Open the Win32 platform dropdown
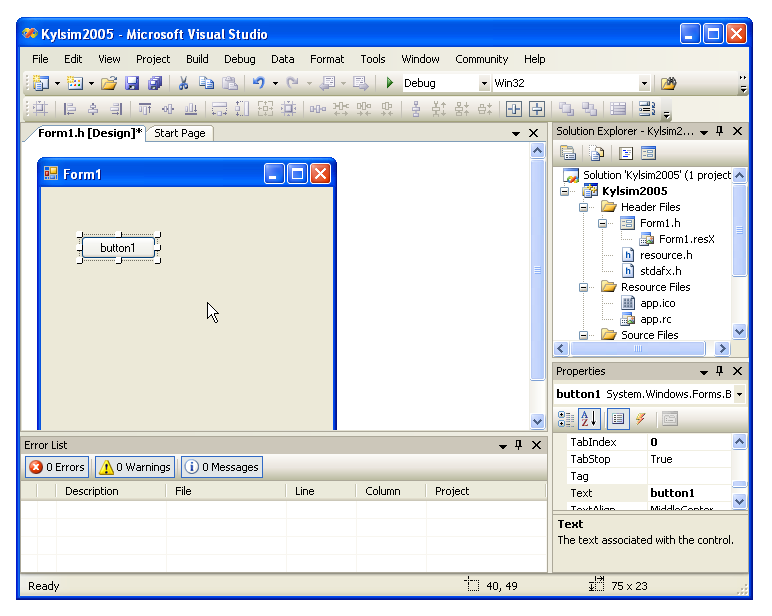The image size is (772, 616). (644, 83)
